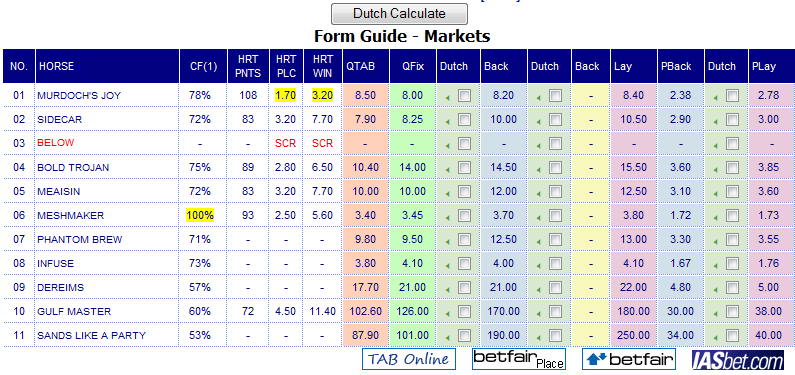Click the green arrow beside INFUSE's second Dutch checkbox

coord(539,264)
